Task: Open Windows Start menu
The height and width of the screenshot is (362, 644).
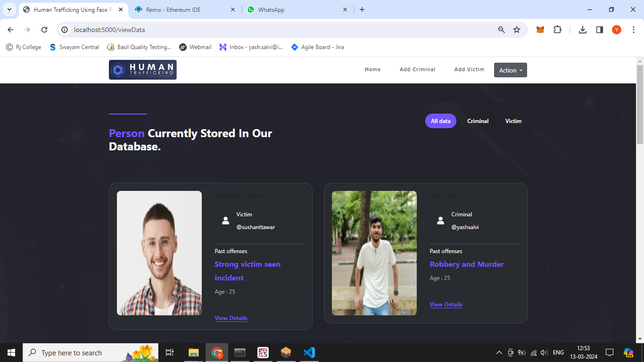Action: pos(11,353)
